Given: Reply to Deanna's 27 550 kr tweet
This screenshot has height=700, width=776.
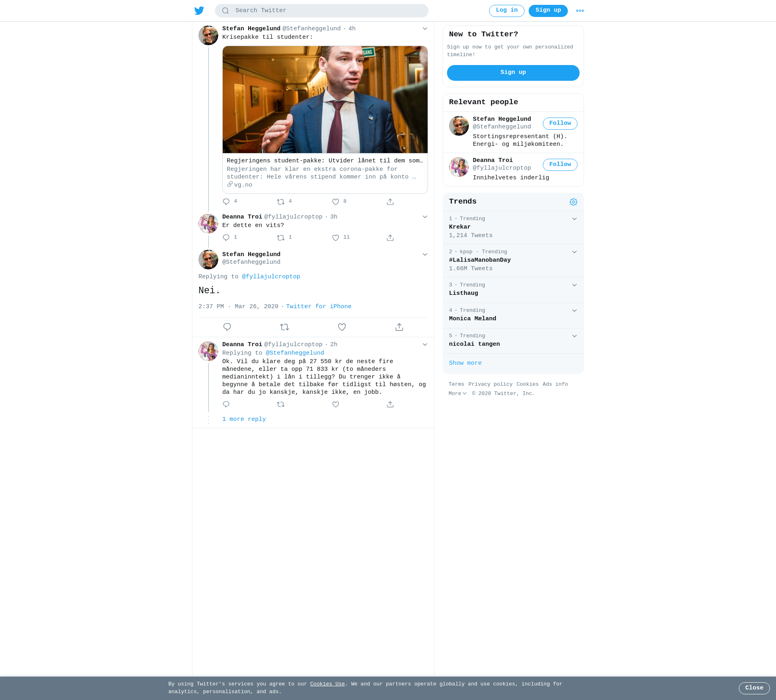Looking at the screenshot, I should (226, 404).
